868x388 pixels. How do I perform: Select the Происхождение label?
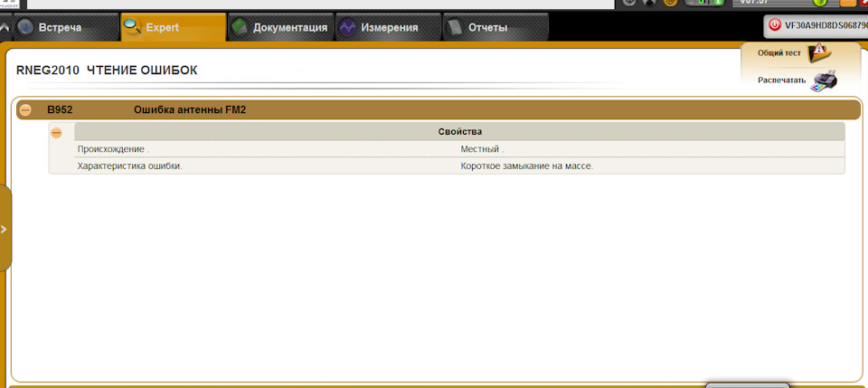114,149
